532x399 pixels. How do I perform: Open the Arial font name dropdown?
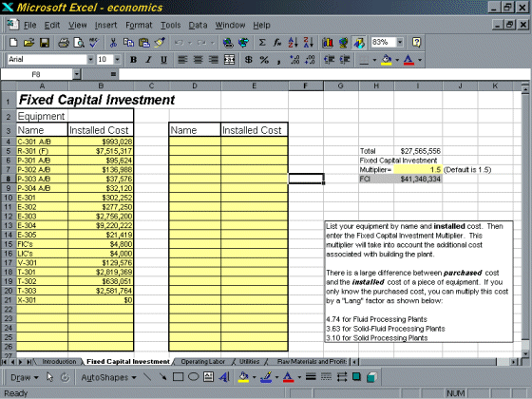90,60
